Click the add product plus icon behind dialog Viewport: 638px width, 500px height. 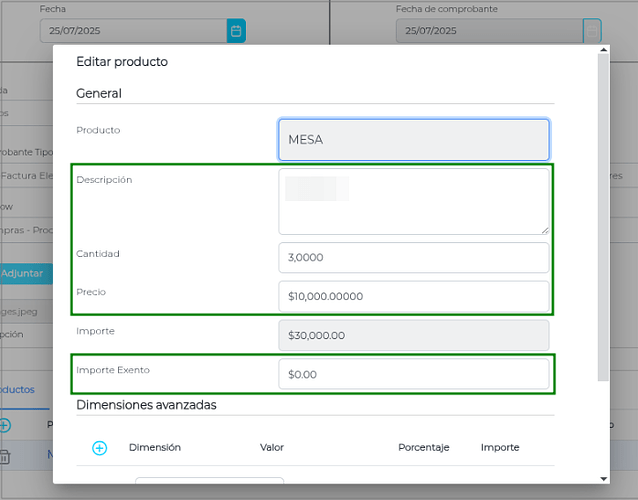pos(5,425)
